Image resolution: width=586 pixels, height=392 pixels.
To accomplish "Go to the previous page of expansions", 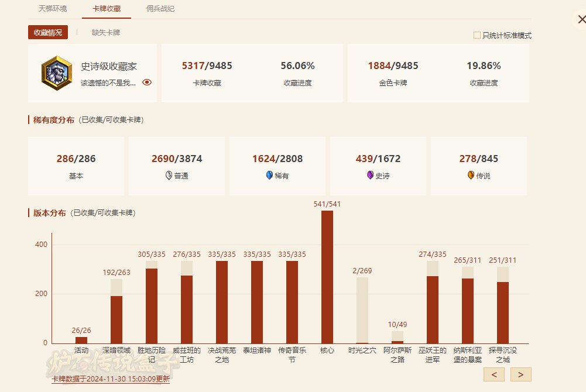I will (x=494, y=374).
